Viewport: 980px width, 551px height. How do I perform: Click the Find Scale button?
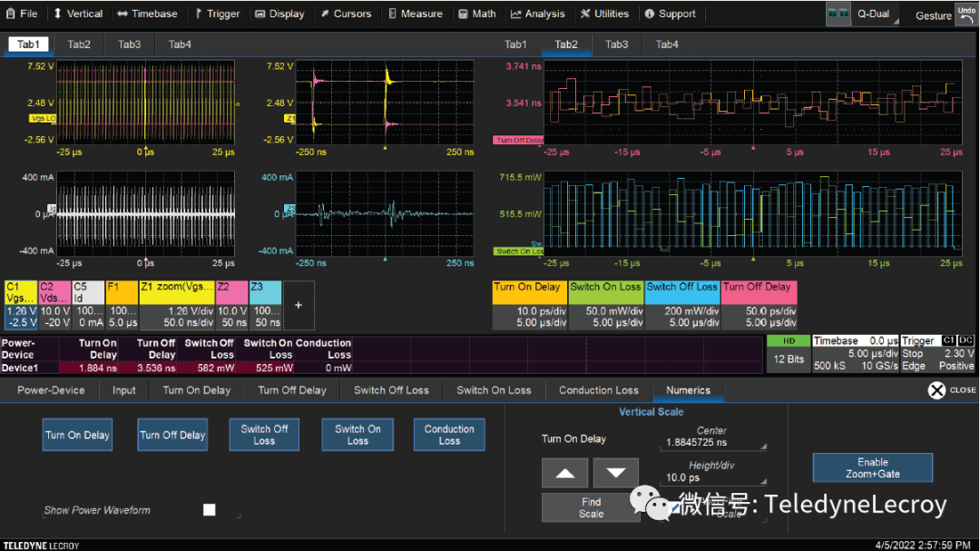(591, 507)
